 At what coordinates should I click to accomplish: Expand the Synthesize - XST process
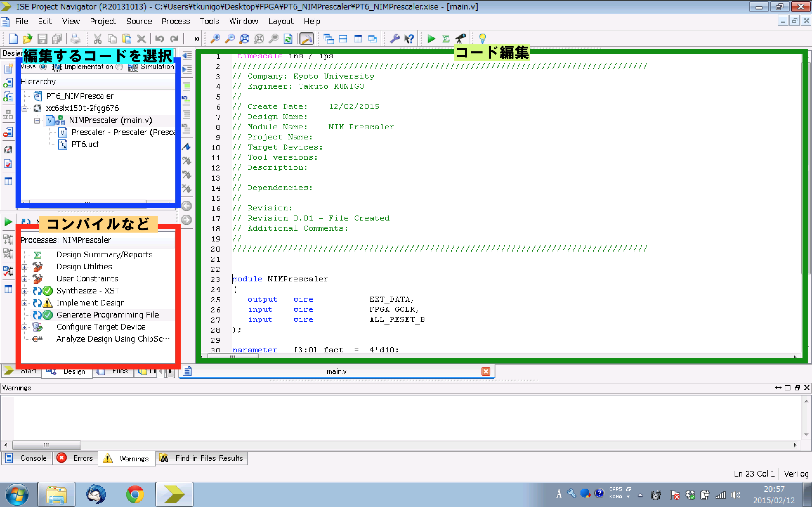[x=24, y=291]
